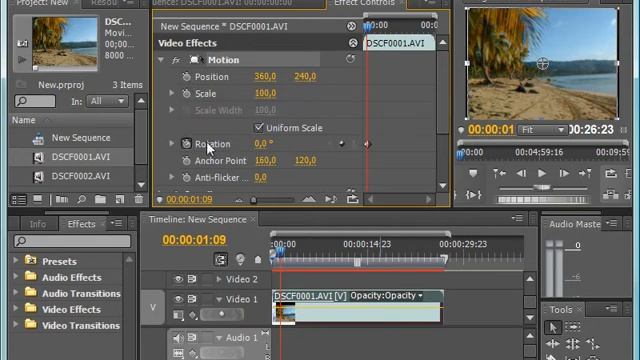Expand the Video 2 track
This screenshot has height=360, width=640.
[x=219, y=279]
